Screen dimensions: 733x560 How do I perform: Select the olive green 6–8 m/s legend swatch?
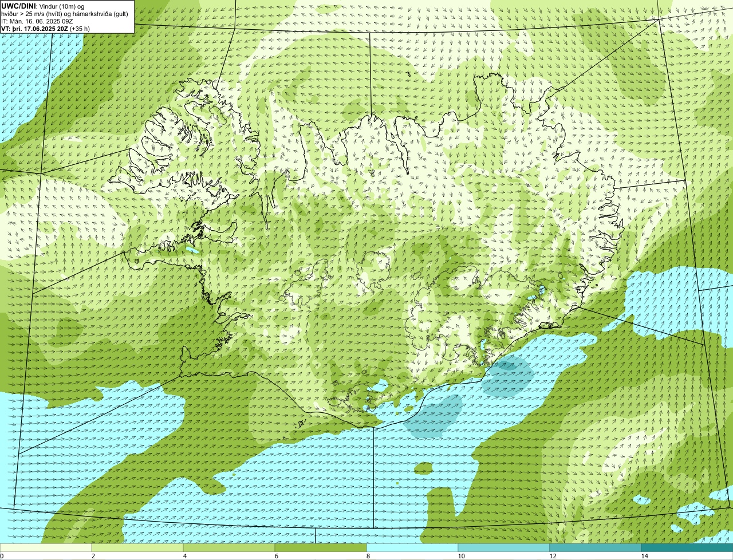pyautogui.click(x=321, y=548)
